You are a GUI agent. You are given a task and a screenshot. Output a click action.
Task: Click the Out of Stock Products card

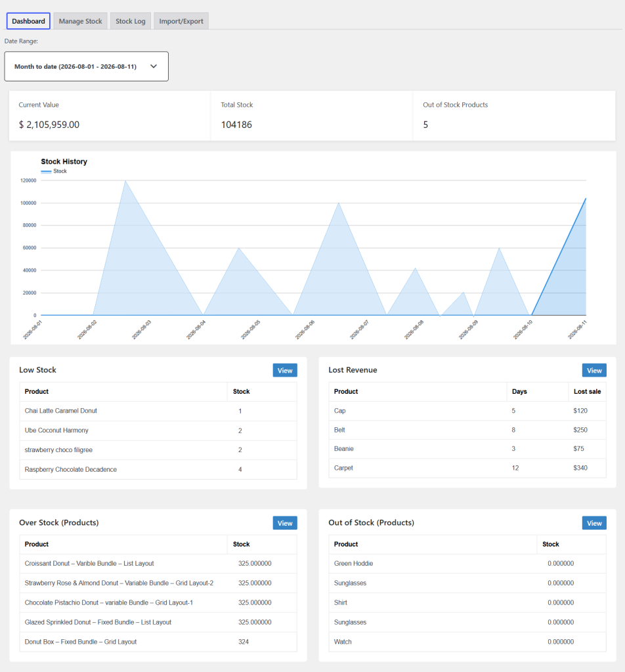point(514,115)
